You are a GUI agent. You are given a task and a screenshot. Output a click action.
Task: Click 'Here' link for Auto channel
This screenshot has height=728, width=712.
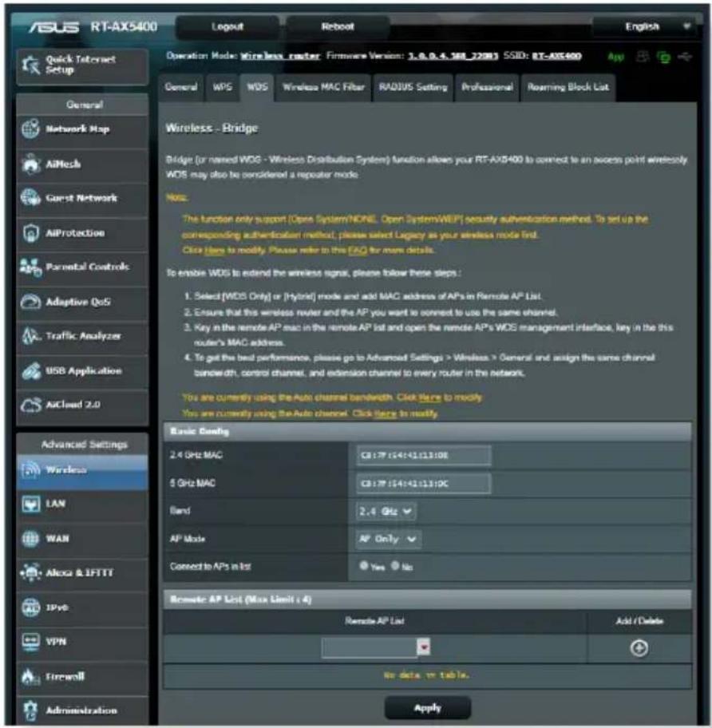tap(386, 413)
